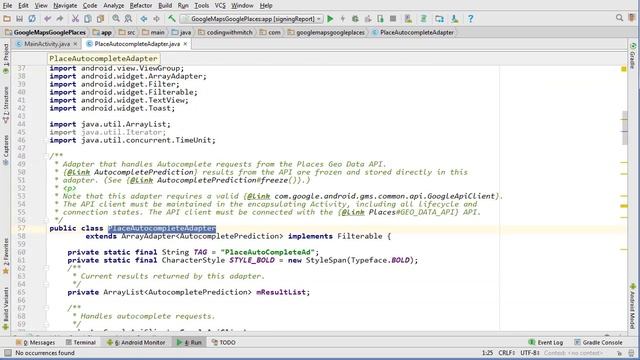Click the vertical editor scrollbar thumb
The image size is (640, 360).
point(624,127)
